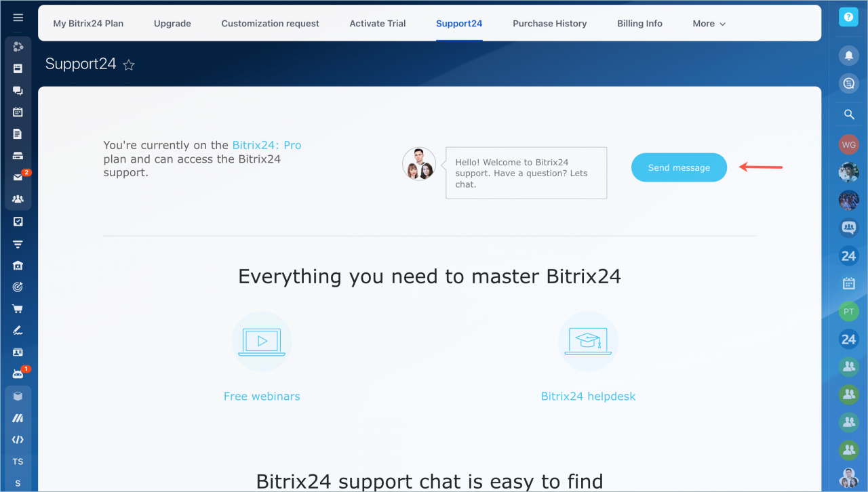This screenshot has height=492, width=868.
Task: Open the drive icon in left sidebar
Action: (x=18, y=156)
